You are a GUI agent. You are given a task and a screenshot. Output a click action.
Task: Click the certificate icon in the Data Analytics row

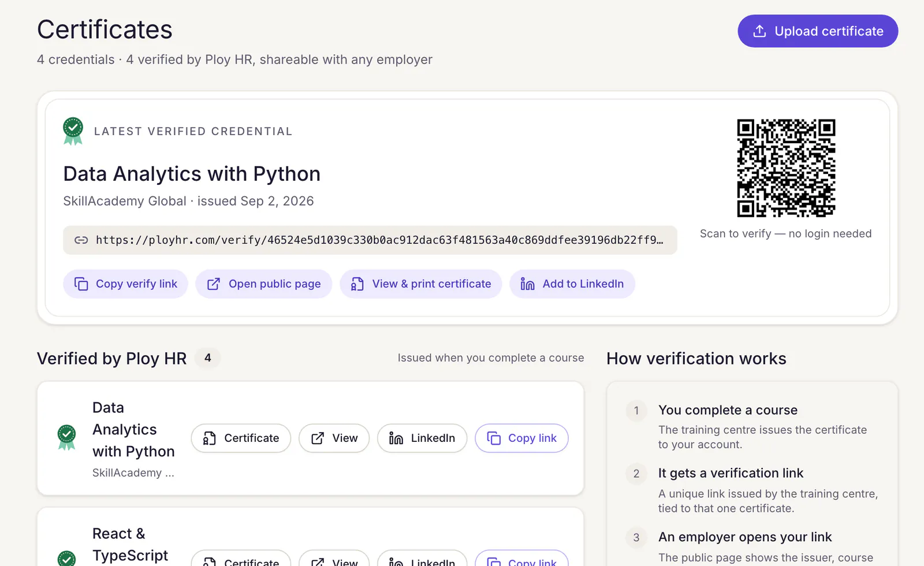point(210,438)
